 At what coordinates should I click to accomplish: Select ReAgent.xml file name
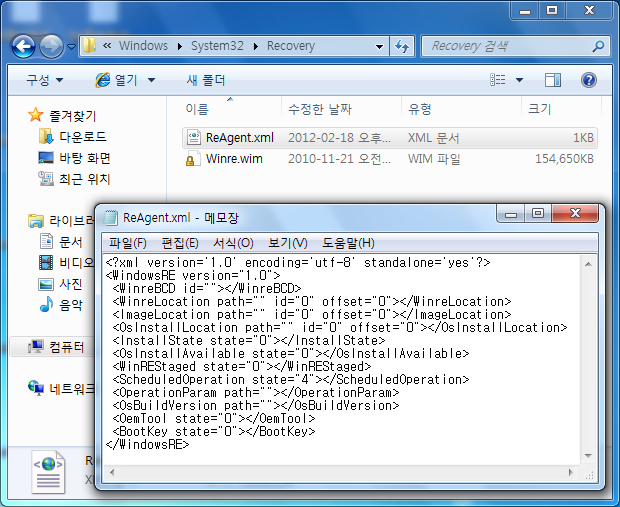click(240, 138)
